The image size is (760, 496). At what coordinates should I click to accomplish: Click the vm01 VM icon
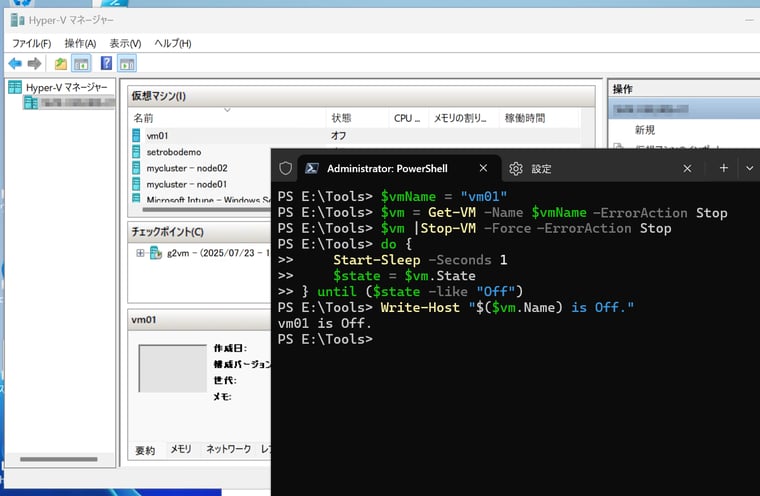click(136, 136)
